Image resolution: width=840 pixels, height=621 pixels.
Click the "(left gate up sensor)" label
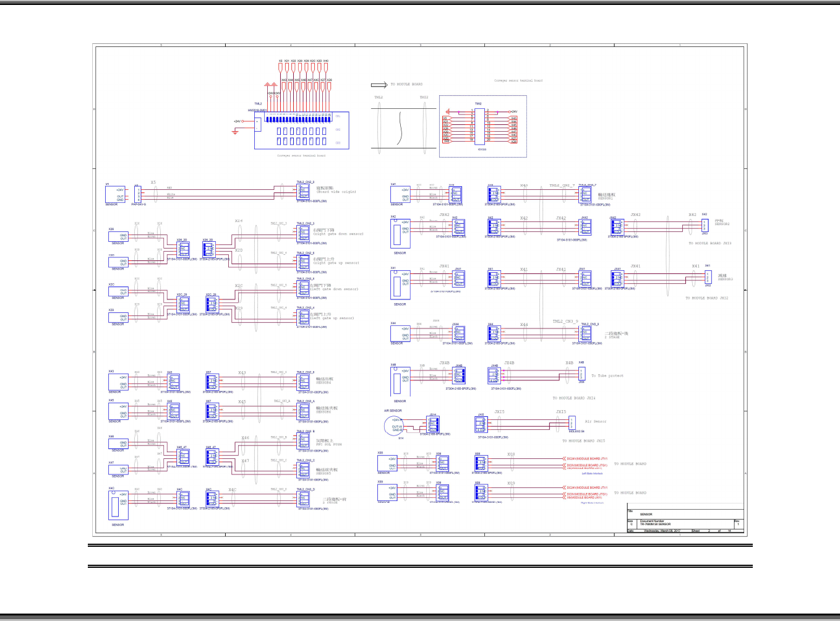click(332, 318)
